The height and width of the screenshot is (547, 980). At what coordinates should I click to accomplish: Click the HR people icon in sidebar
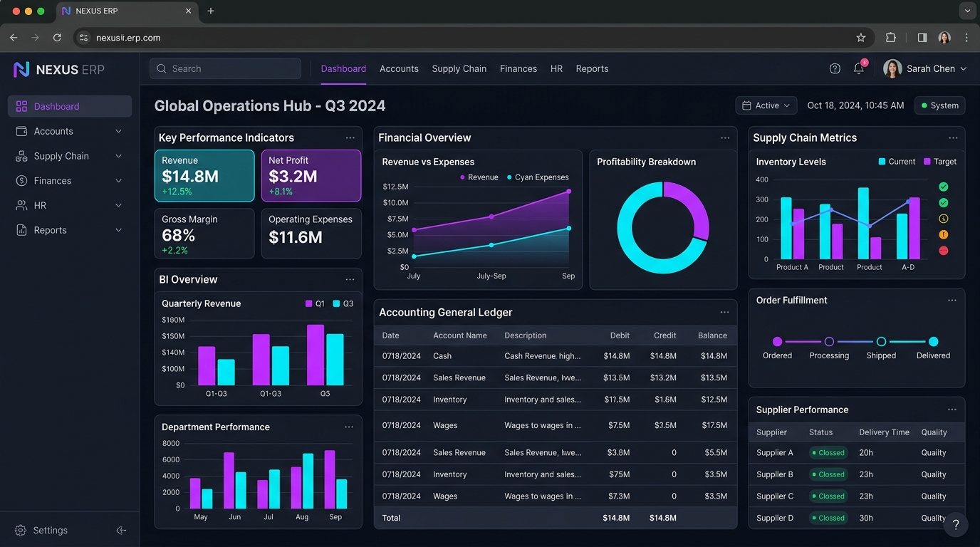point(21,205)
